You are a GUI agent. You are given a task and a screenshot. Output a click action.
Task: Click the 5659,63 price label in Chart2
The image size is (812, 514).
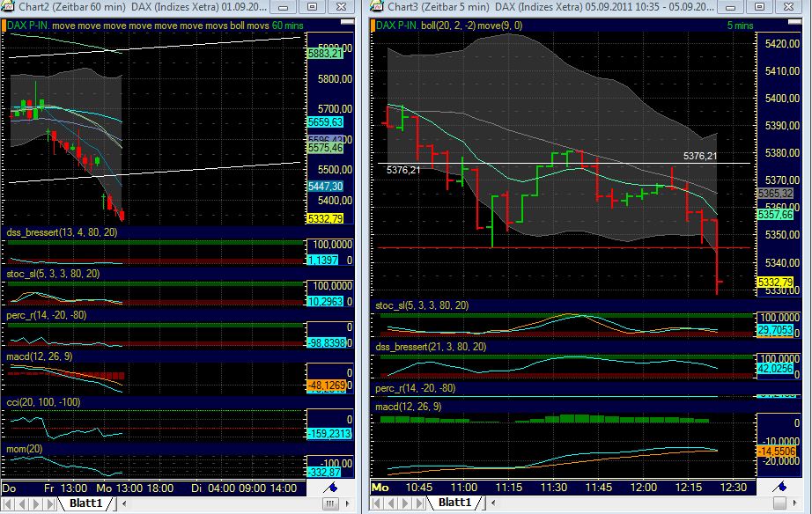click(x=325, y=122)
